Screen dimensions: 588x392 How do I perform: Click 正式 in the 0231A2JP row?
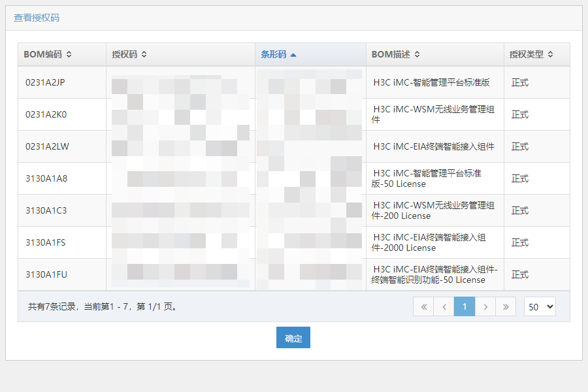[x=520, y=82]
